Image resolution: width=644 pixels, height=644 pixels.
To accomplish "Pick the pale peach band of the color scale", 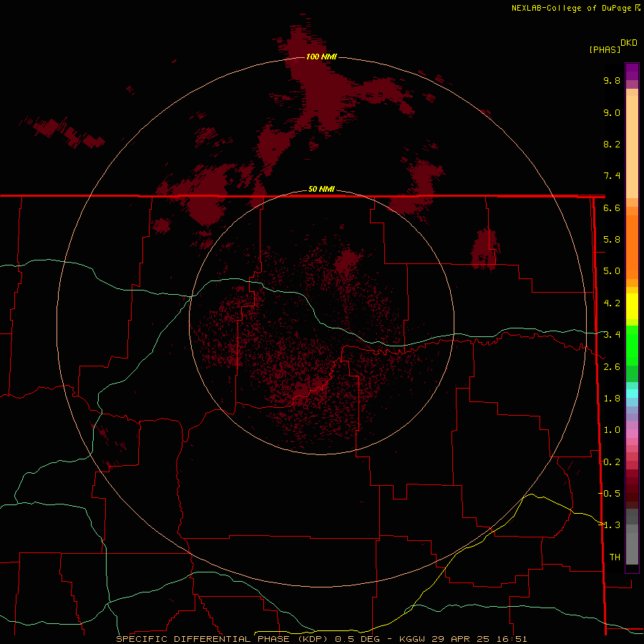I will (632, 147).
